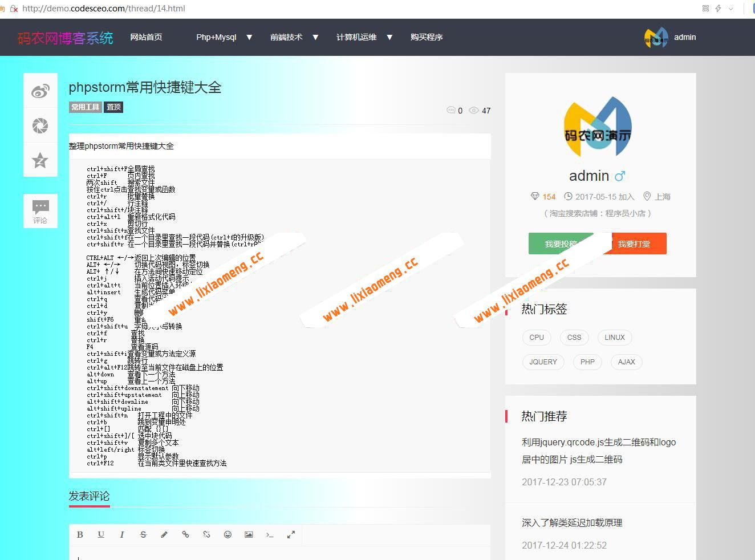
Task: Expand the 计算机运维 category dropdown
Action: click(364, 37)
